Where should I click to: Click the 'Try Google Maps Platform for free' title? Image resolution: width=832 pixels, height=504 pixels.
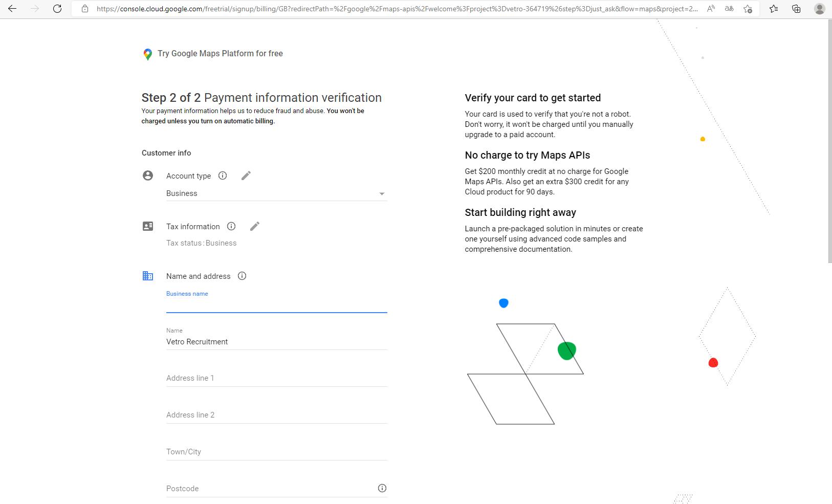220,53
